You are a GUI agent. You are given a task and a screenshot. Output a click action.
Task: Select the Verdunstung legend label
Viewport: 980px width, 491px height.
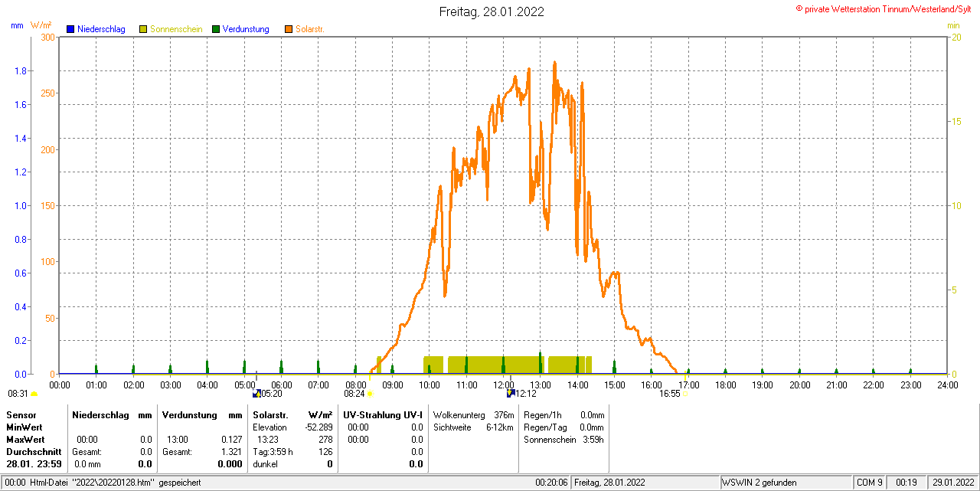click(x=246, y=29)
